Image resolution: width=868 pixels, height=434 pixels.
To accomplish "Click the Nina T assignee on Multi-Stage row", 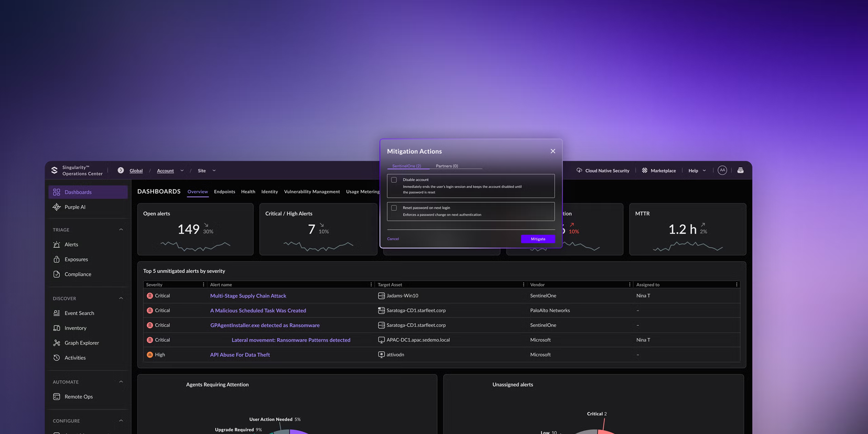I will click(643, 296).
